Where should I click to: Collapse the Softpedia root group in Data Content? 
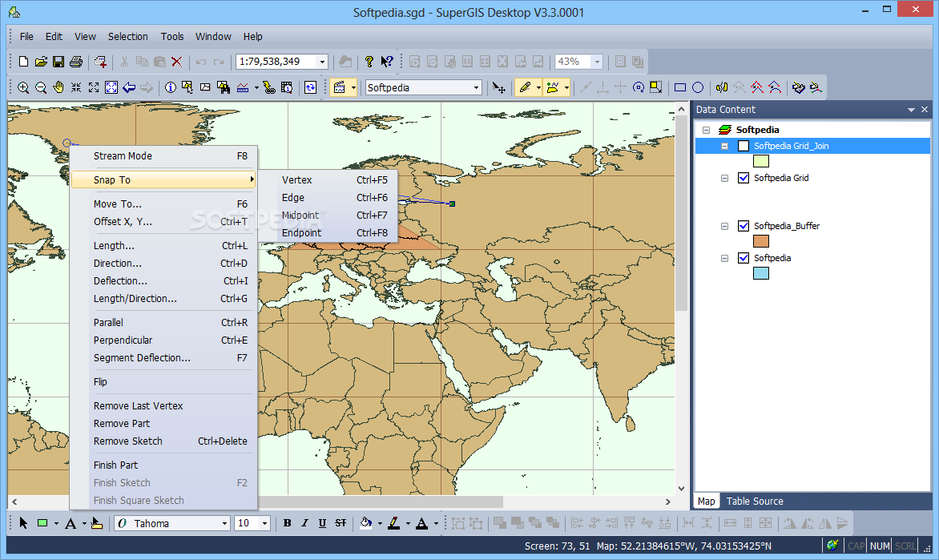click(x=706, y=130)
